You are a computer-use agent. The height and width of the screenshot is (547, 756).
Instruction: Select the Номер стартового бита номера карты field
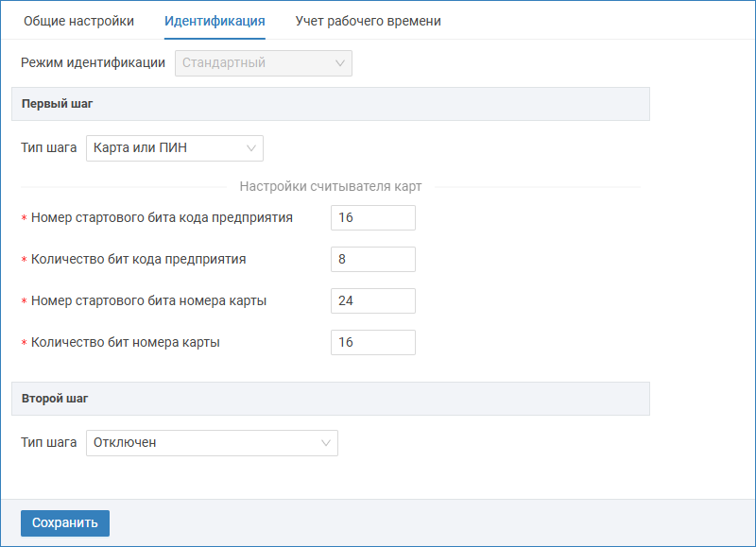(372, 301)
